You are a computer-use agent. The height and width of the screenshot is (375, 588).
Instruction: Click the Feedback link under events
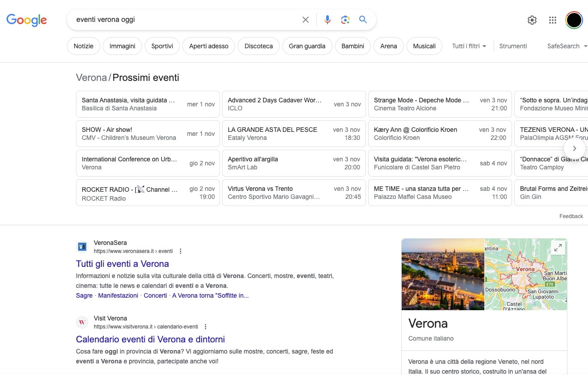[571, 216]
